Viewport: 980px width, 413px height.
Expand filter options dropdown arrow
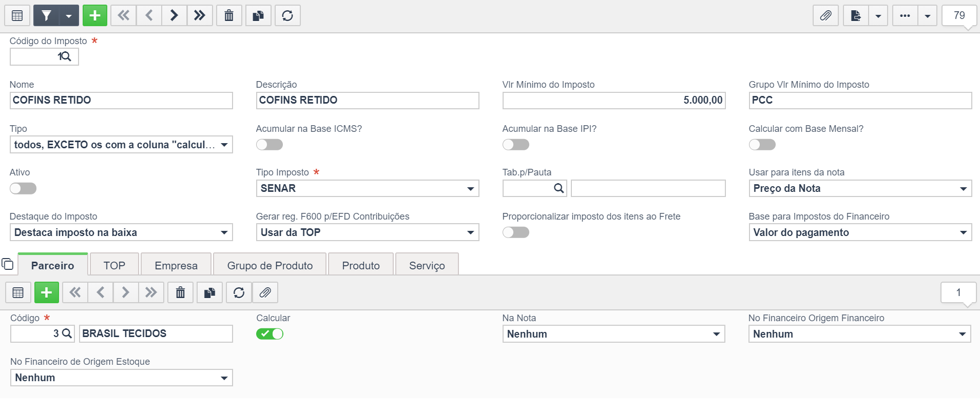pos(69,15)
